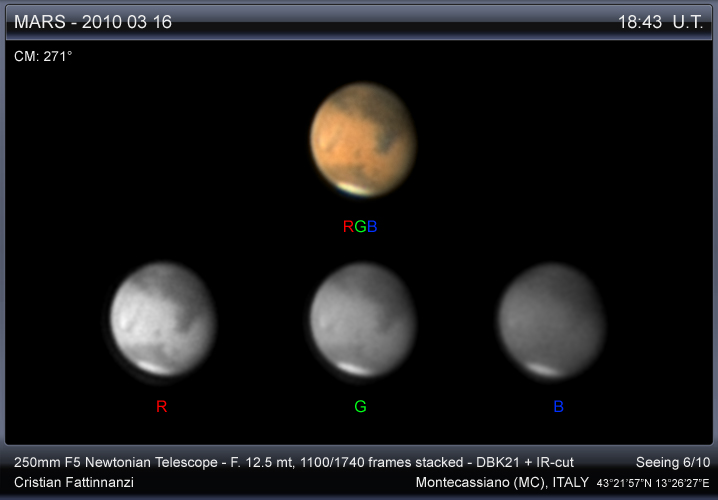Viewport: 718px width, 500px height.
Task: Click the red channel Mars image
Action: click(163, 320)
